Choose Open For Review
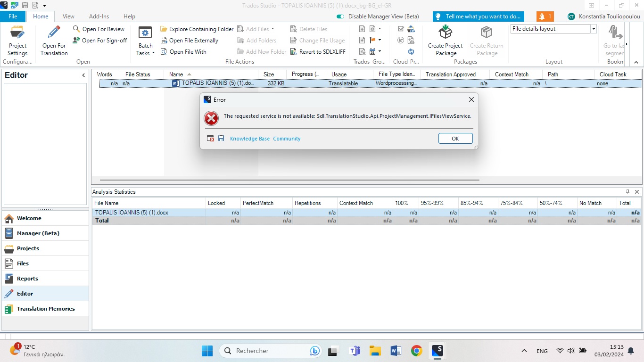This screenshot has height=362, width=644. coord(99,29)
